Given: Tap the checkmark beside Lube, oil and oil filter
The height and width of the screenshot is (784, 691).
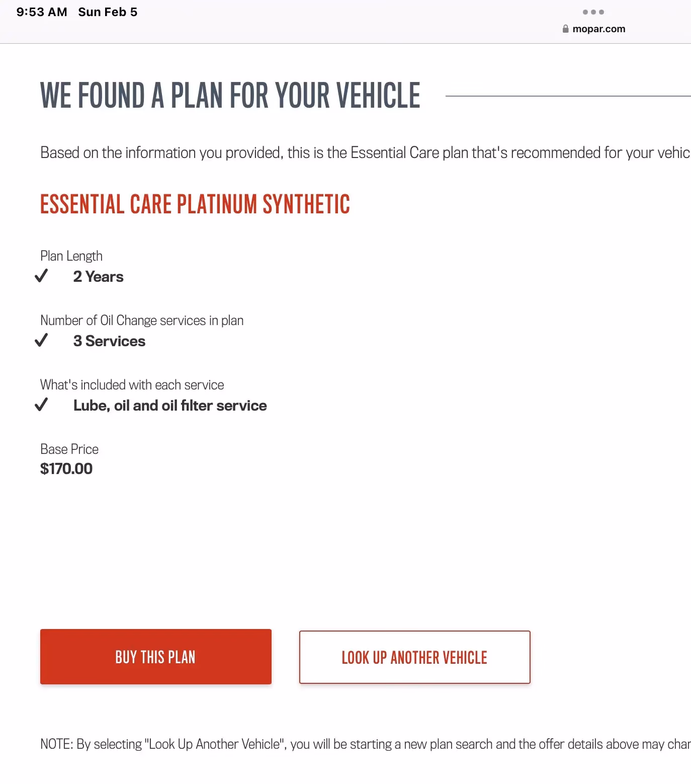Looking at the screenshot, I should pos(43,405).
